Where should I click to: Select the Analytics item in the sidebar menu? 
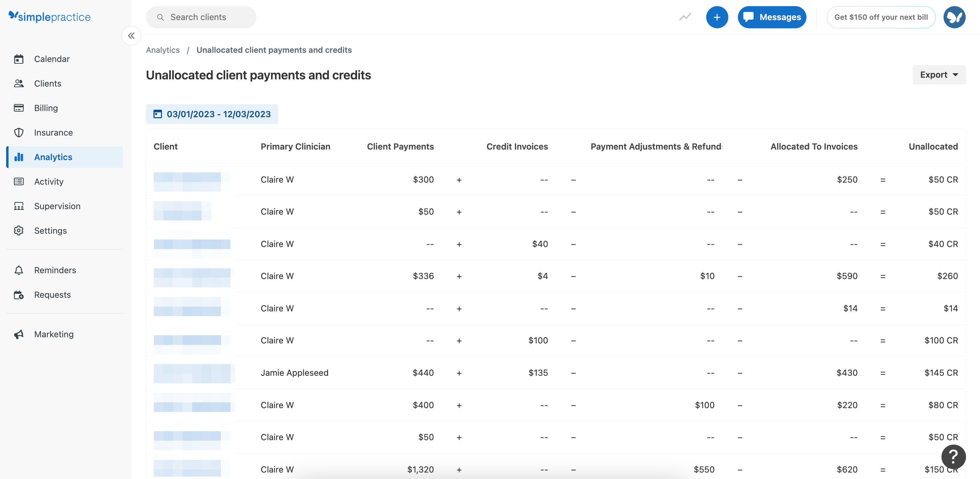[x=53, y=157]
